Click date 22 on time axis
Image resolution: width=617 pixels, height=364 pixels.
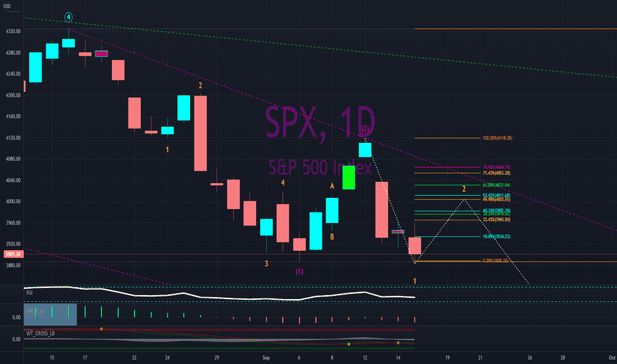coord(134,357)
